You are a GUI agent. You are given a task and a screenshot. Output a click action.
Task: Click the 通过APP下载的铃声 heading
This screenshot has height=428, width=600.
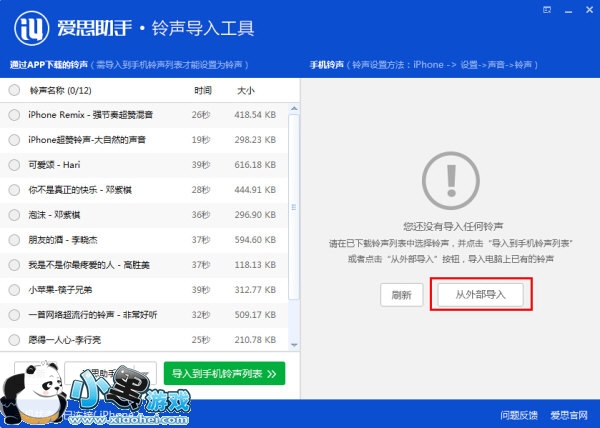point(49,65)
